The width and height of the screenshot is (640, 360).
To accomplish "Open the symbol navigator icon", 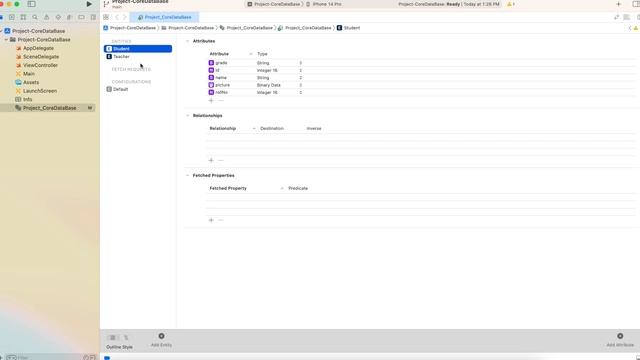I will pyautogui.click(x=23, y=17).
